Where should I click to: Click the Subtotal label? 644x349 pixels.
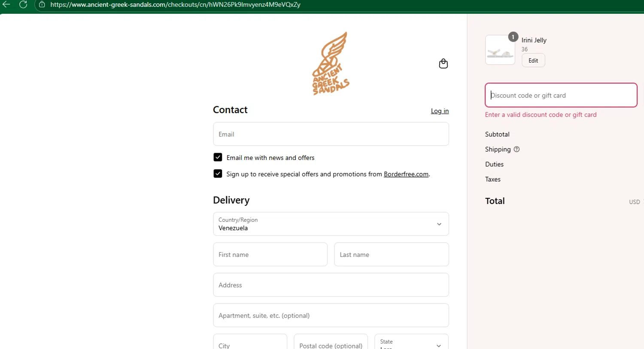pos(497,134)
